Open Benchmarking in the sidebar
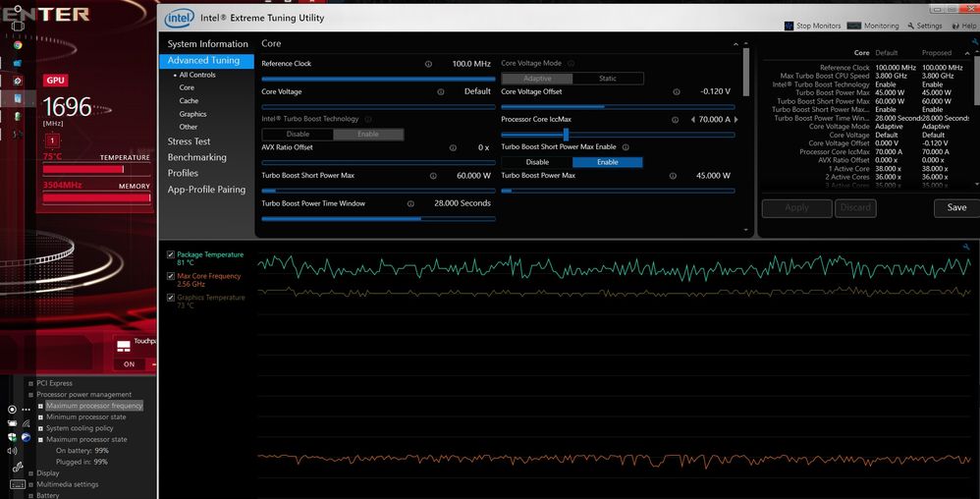 [x=196, y=157]
